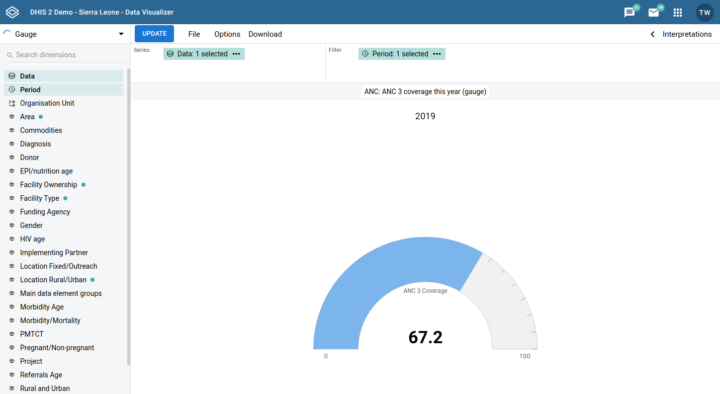Click the gauge value 67.2
Viewport: 720px width, 394px height.
click(425, 337)
